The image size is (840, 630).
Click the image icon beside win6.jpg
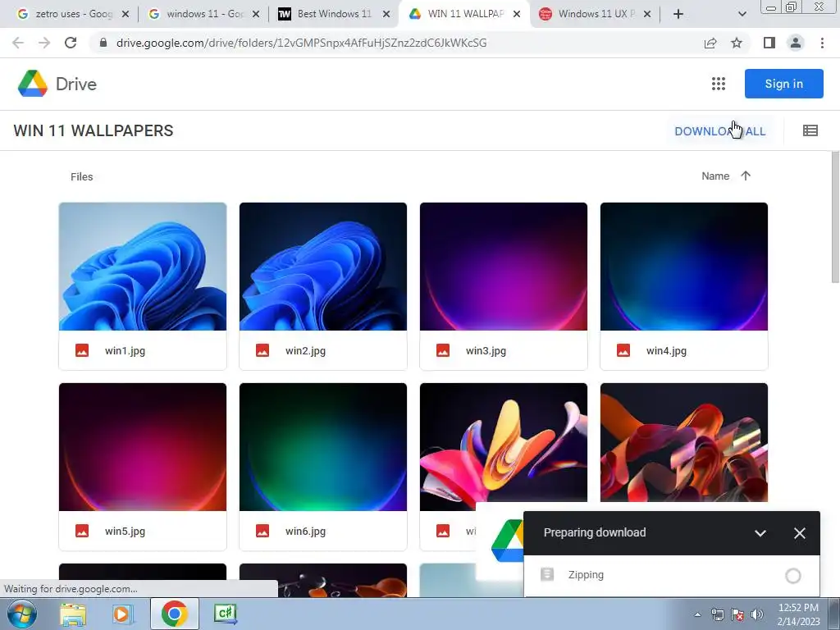pos(262,532)
